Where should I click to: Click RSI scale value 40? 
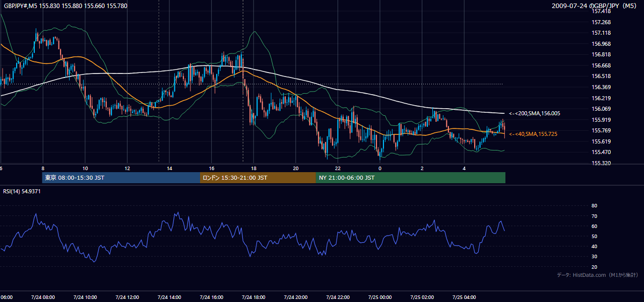[x=594, y=246]
